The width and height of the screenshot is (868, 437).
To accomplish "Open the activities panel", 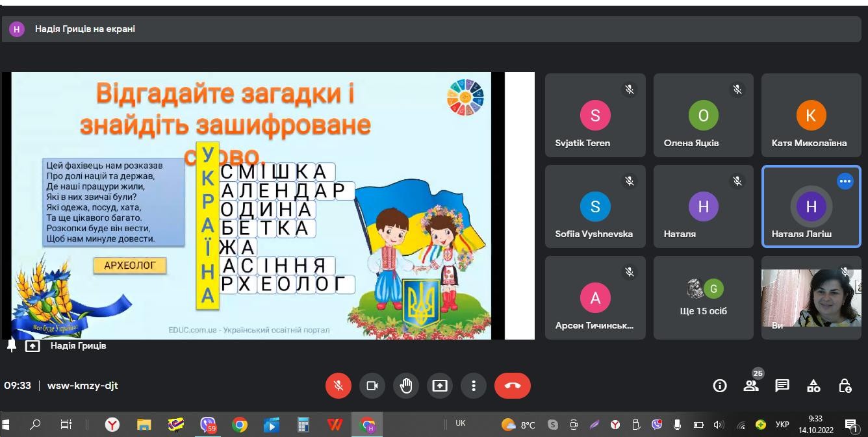I will pyautogui.click(x=813, y=386).
